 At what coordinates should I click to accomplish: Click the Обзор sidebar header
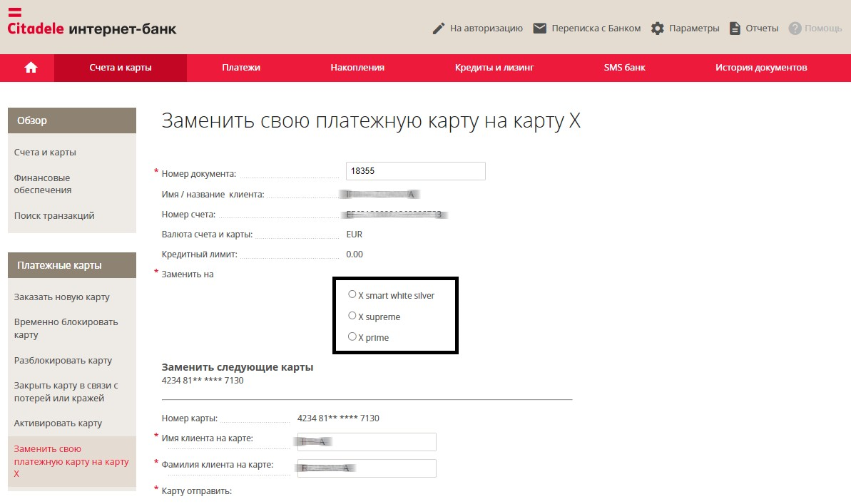[72, 120]
